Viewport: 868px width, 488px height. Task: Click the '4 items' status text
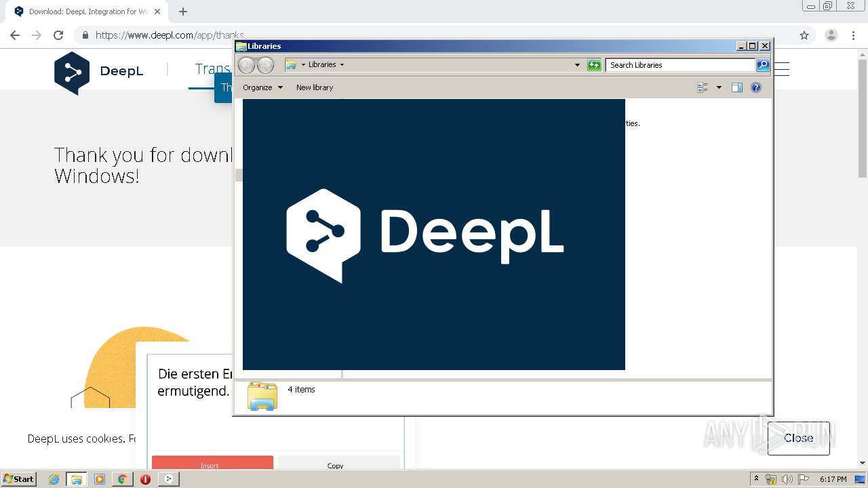point(301,390)
